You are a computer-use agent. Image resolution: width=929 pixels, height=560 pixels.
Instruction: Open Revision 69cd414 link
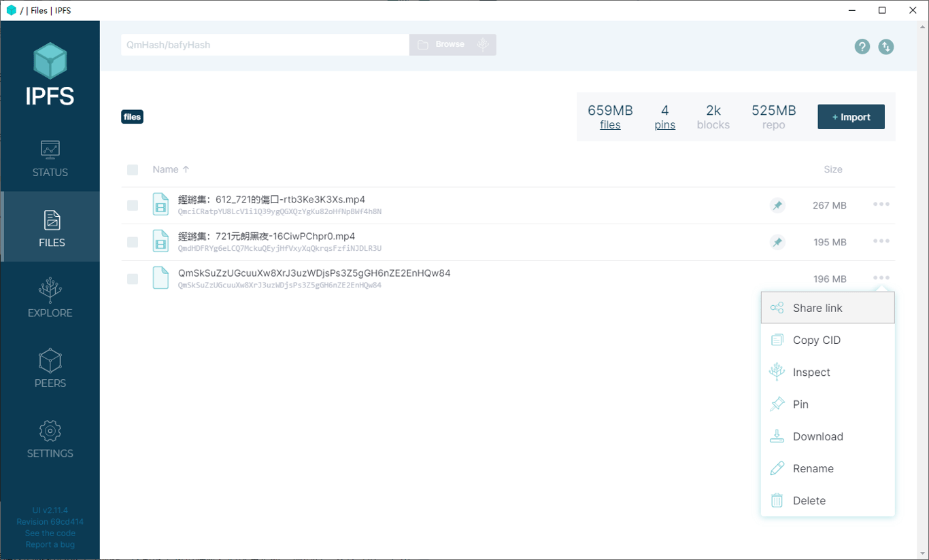tap(50, 522)
